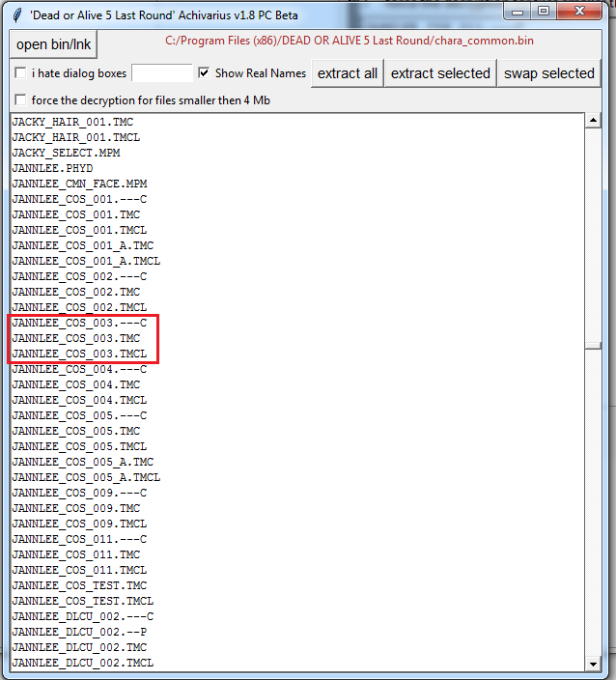Screen dimensions: 616x680
Task: Select JANNLEE_DLCU_002.---C entry
Action: click(x=83, y=616)
